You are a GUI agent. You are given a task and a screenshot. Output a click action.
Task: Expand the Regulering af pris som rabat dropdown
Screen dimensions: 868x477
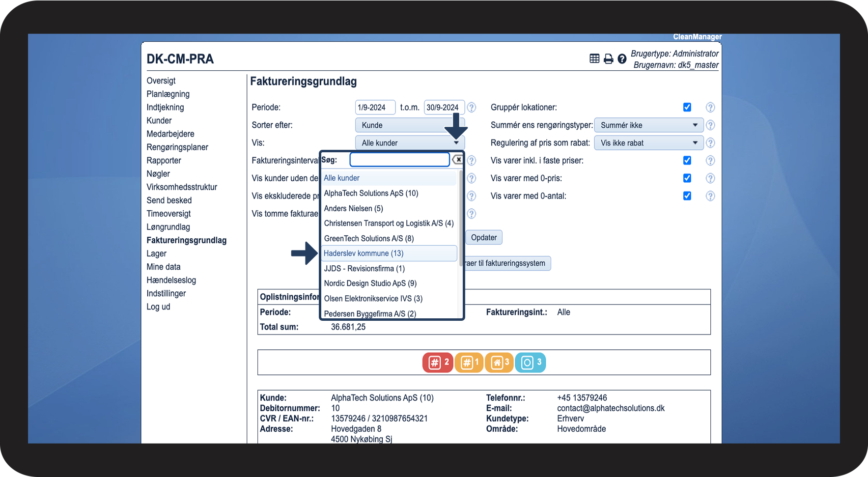[x=648, y=143]
